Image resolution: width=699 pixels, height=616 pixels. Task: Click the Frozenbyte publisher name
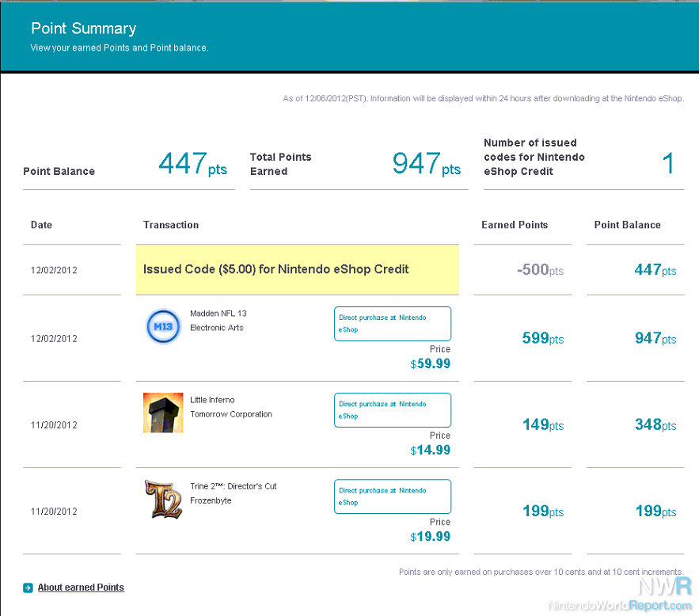coord(211,500)
